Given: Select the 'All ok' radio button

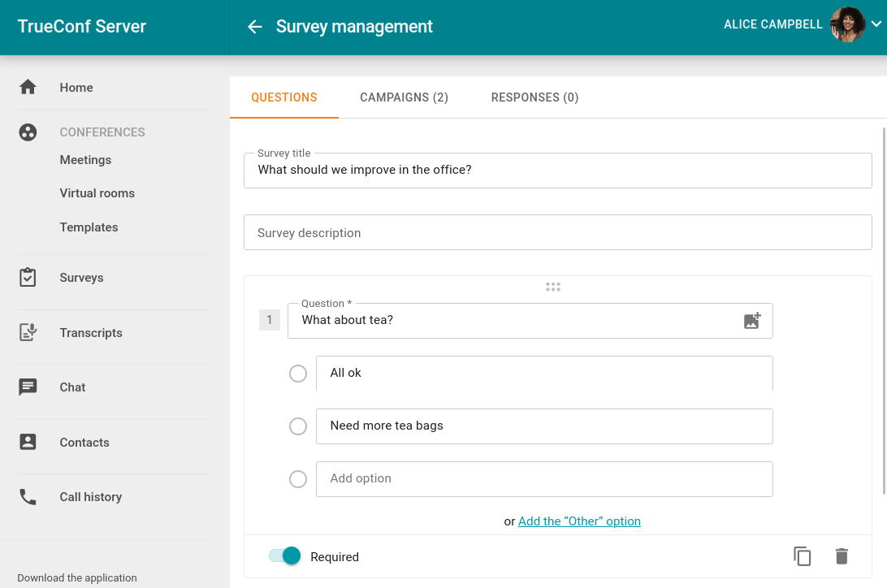Looking at the screenshot, I should point(298,373).
